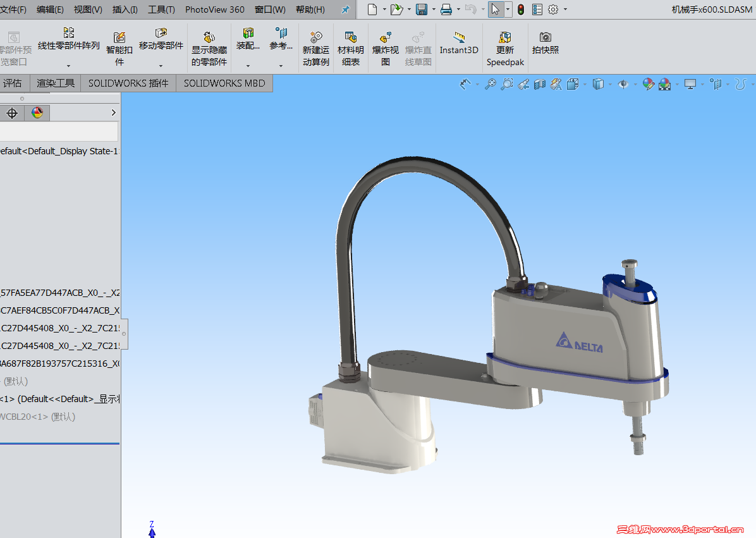This screenshot has height=538, width=756.
Task: Switch to the SOLIDWORKS MBD tab
Action: pyautogui.click(x=224, y=83)
